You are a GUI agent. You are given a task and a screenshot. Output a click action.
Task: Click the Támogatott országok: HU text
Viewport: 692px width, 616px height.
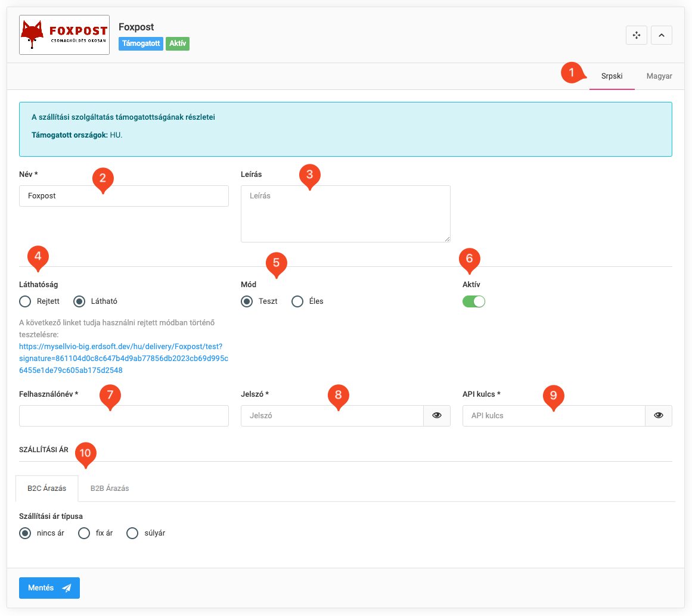point(77,135)
